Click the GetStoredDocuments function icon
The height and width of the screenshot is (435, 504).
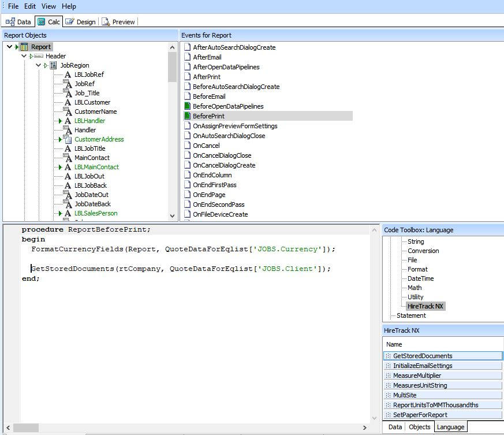pos(388,356)
